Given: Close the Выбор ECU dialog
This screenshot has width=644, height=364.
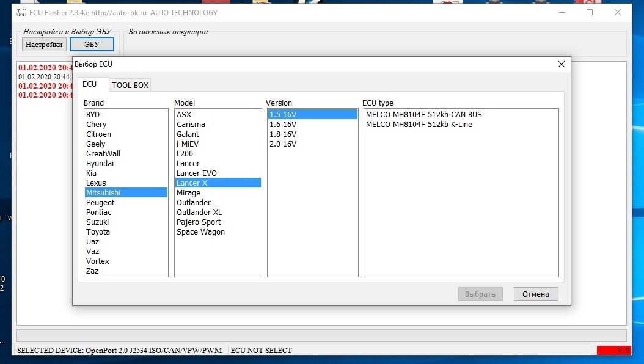Looking at the screenshot, I should (561, 64).
